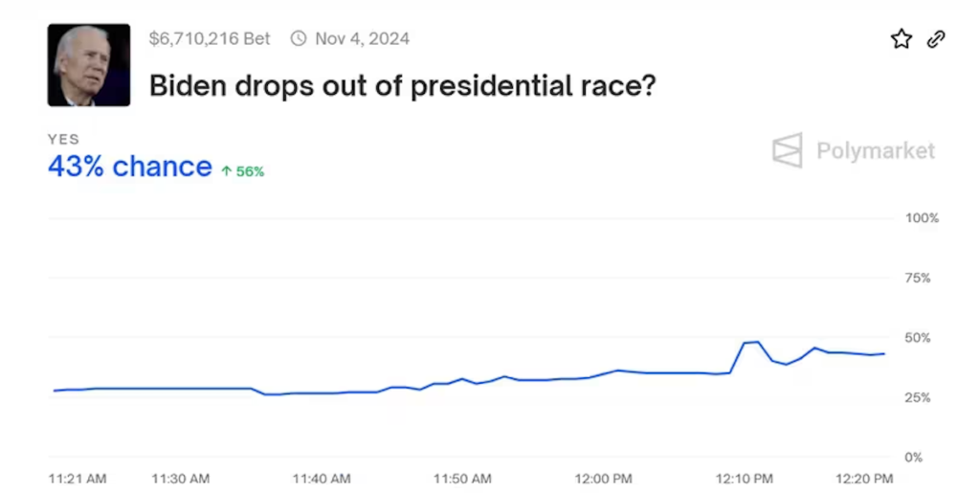Click the Nov 4, 2024 end date
Viewport: 980px width, 494px height.
tap(362, 39)
